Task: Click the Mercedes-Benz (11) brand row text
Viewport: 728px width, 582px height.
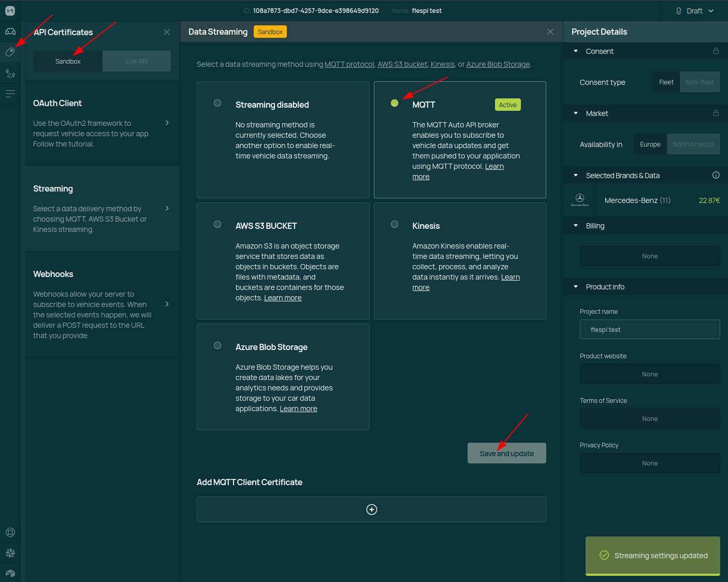Action: click(637, 200)
